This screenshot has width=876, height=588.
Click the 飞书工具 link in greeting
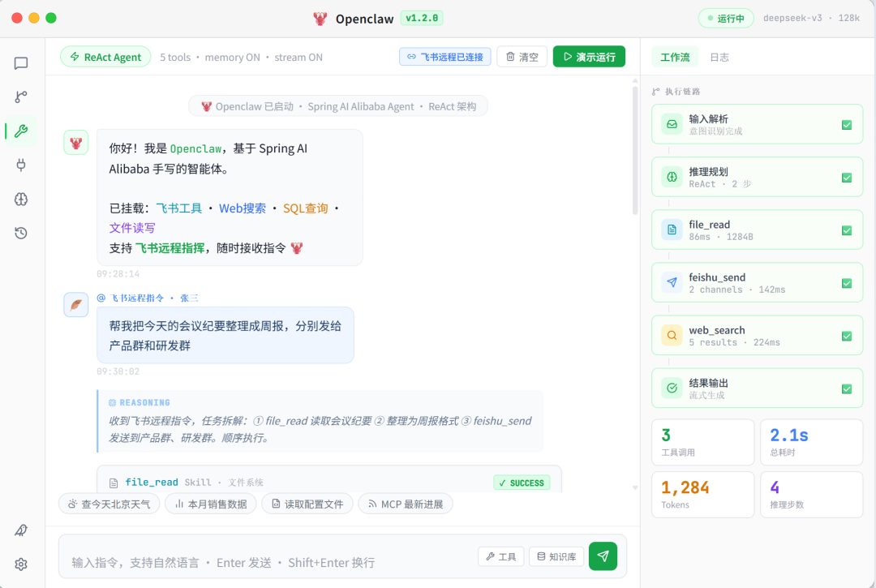point(178,208)
